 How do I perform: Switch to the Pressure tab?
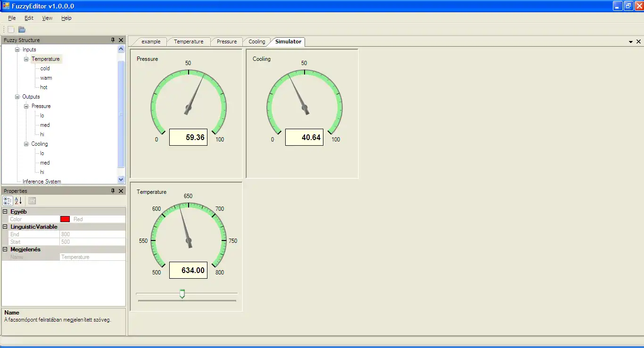coord(227,41)
